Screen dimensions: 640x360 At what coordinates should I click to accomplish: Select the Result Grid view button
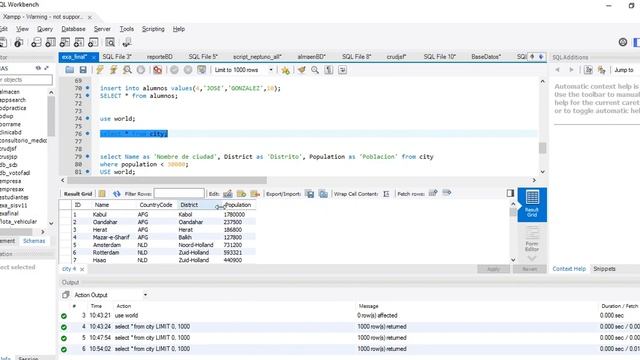point(532,204)
